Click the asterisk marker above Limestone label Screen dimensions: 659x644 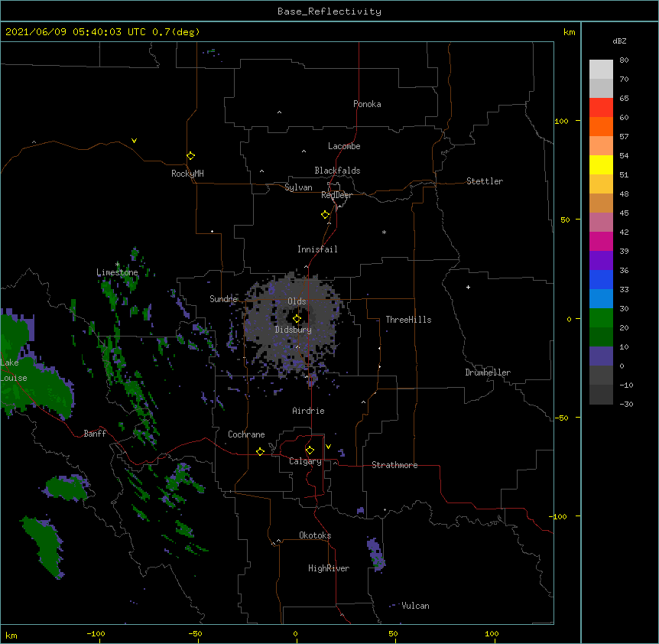point(118,264)
